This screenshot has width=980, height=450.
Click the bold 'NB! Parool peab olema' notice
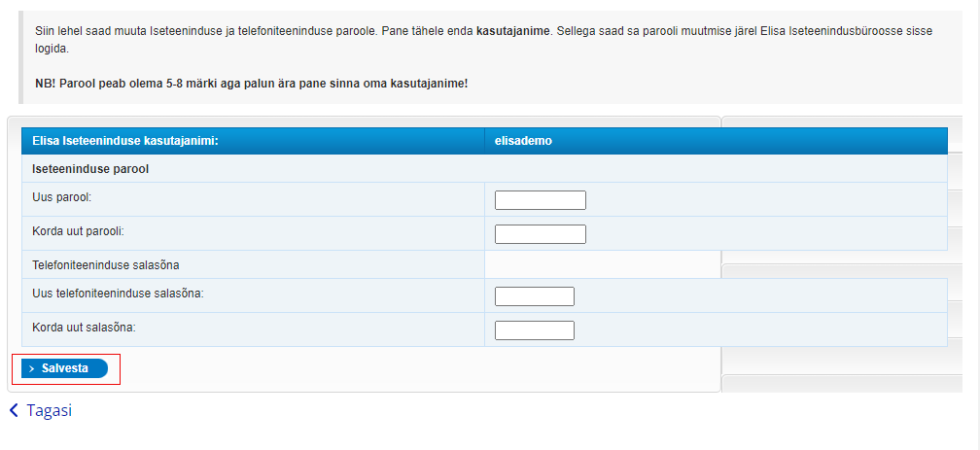(251, 84)
